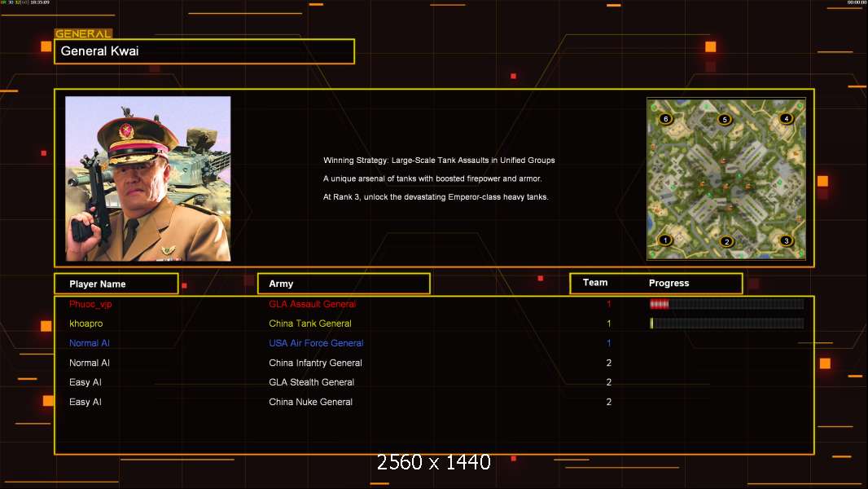
Task: Click General Kwai's portrait image
Action: coord(148,178)
